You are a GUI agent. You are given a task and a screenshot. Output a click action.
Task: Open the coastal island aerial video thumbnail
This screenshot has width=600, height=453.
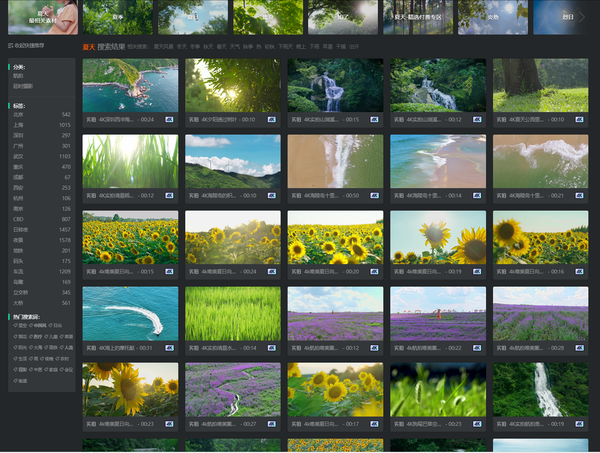tap(130, 85)
